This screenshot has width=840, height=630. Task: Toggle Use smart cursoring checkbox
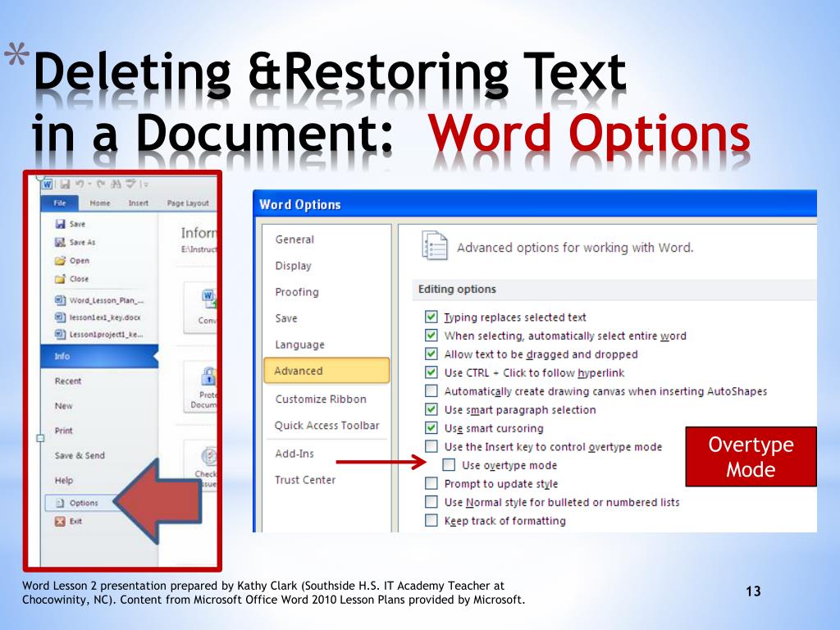(x=431, y=427)
